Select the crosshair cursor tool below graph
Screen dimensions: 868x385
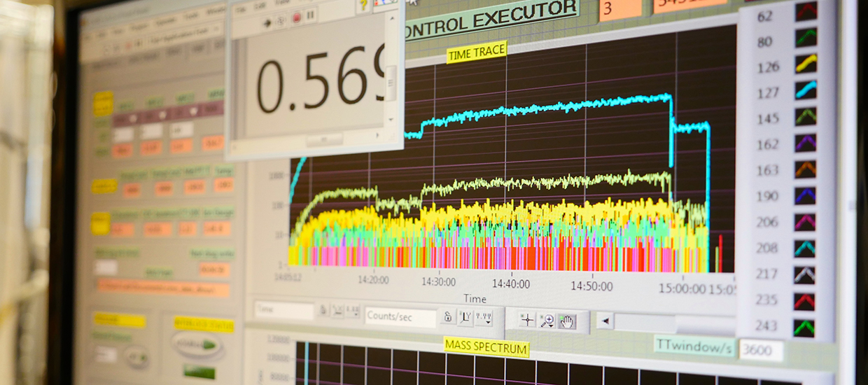click(527, 320)
